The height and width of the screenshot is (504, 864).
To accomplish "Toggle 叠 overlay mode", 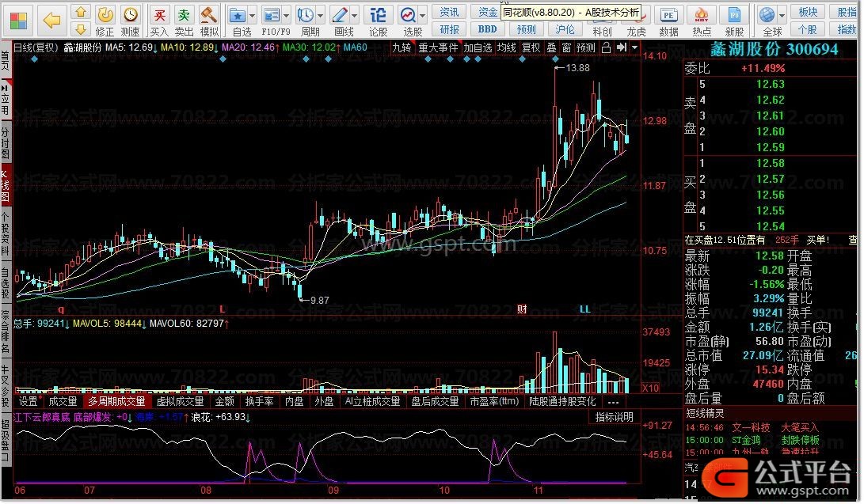I will click(x=551, y=48).
